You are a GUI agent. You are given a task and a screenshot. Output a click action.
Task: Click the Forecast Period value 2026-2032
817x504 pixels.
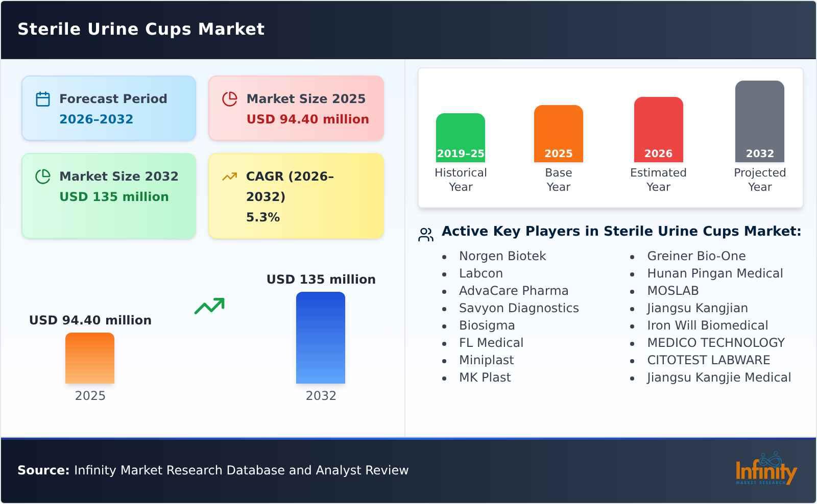[96, 119]
